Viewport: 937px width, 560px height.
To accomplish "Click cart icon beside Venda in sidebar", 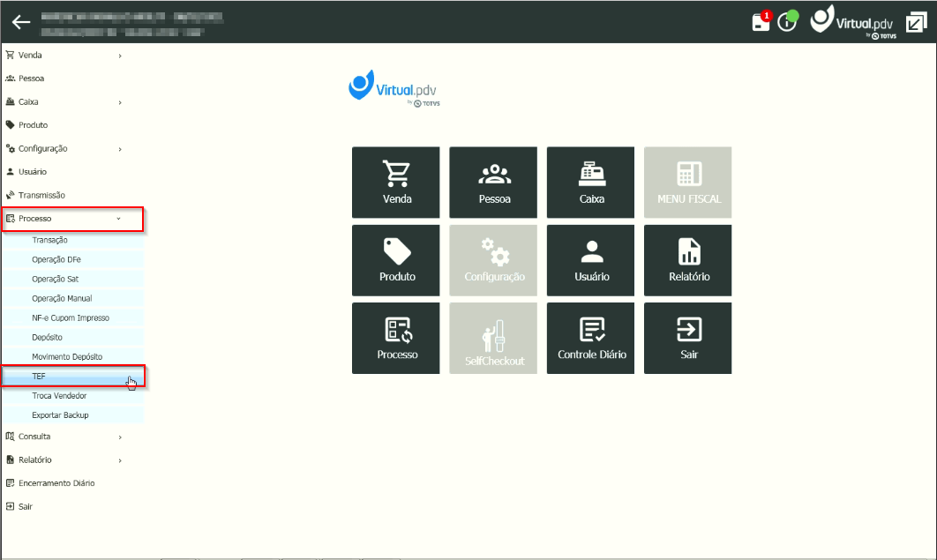I will click(11, 55).
